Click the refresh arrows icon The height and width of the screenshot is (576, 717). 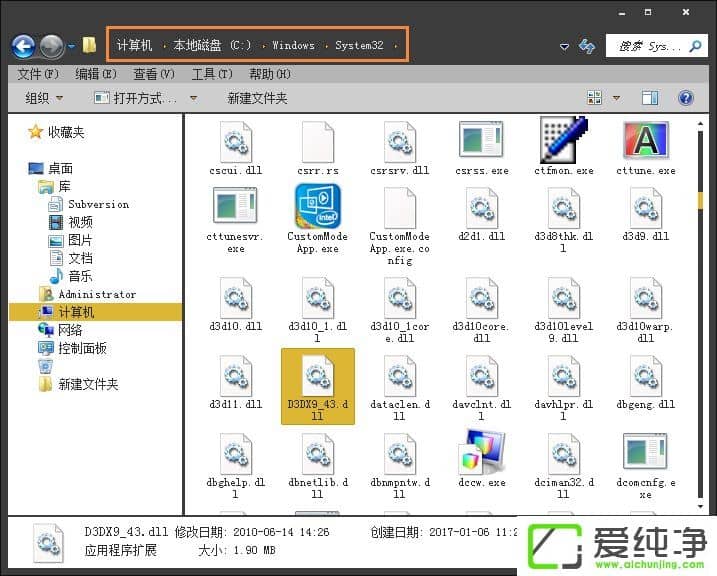[x=587, y=46]
